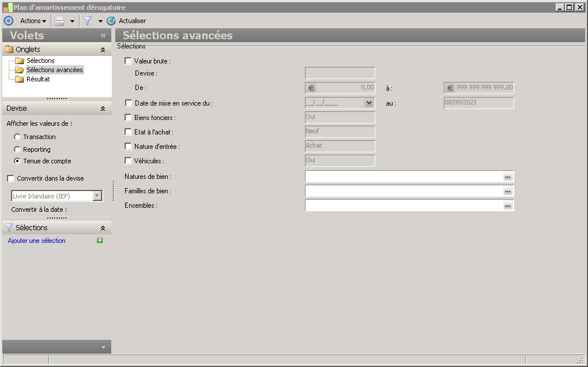588x367 pixels.
Task: Click the Nature d'entrée Achat field
Action: point(340,146)
